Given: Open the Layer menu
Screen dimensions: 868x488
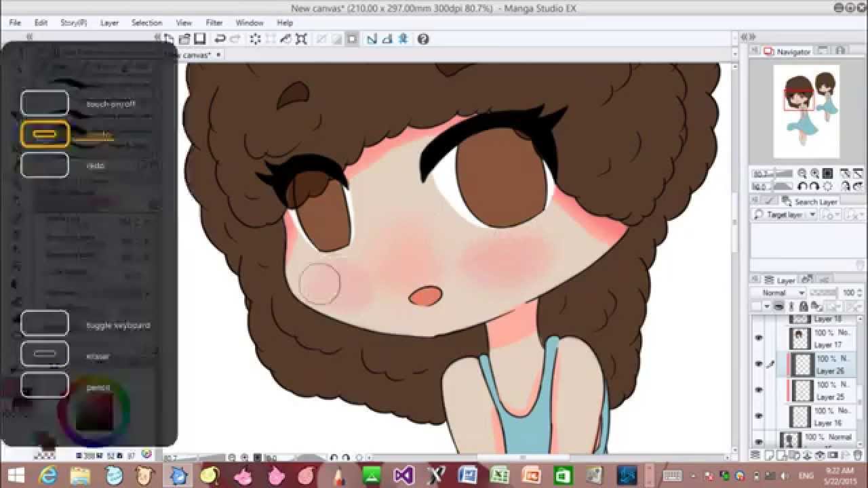Looking at the screenshot, I should tap(110, 22).
